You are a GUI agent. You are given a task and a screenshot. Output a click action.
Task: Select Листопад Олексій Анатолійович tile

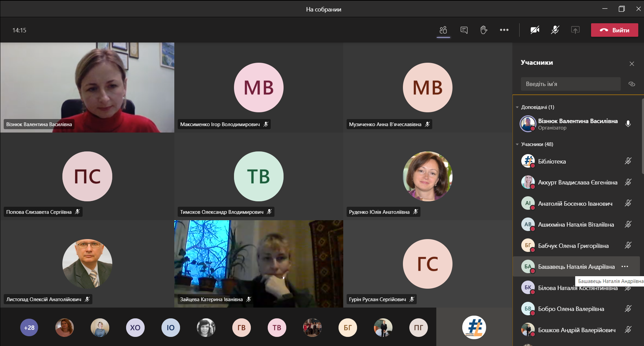87,264
